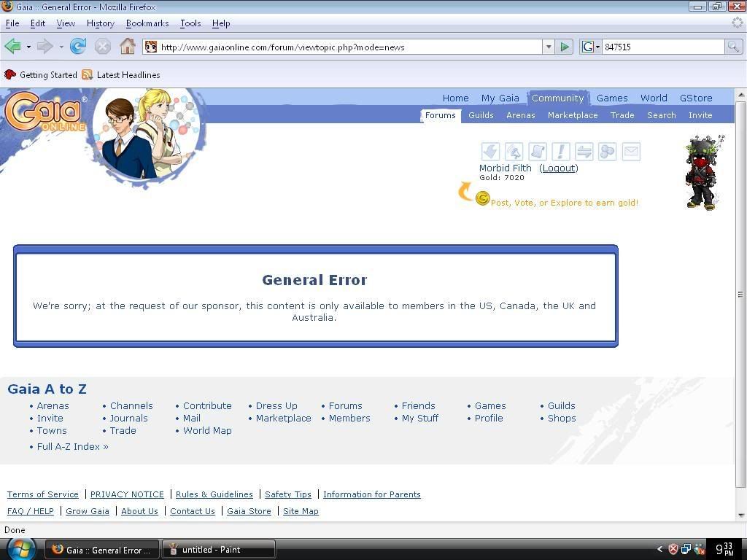Open the View menu

pyautogui.click(x=66, y=23)
